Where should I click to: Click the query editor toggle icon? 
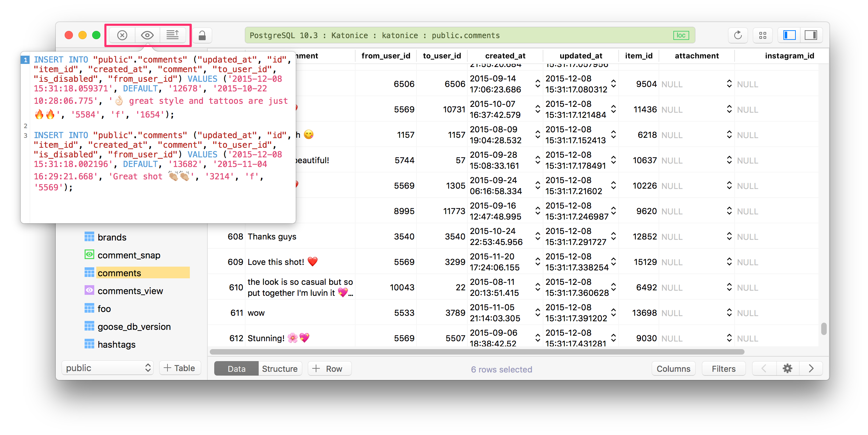173,34
